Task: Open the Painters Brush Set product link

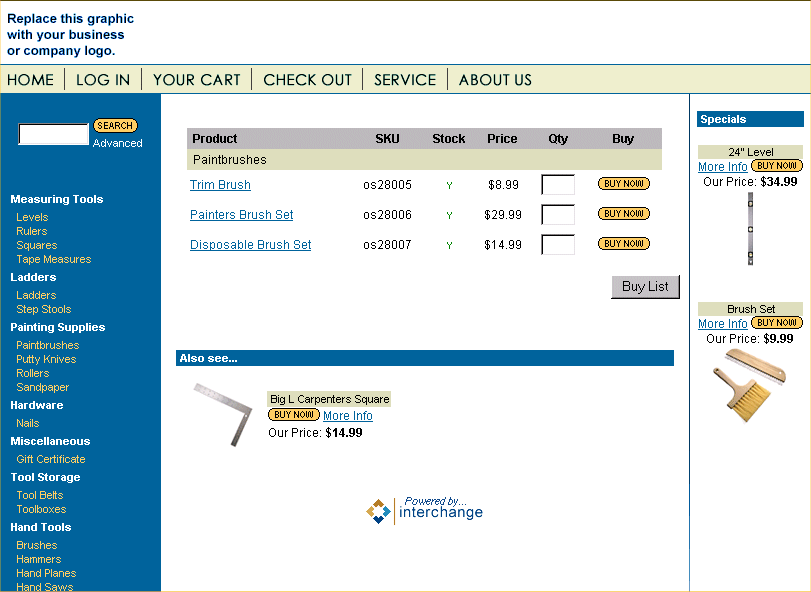Action: click(x=241, y=215)
